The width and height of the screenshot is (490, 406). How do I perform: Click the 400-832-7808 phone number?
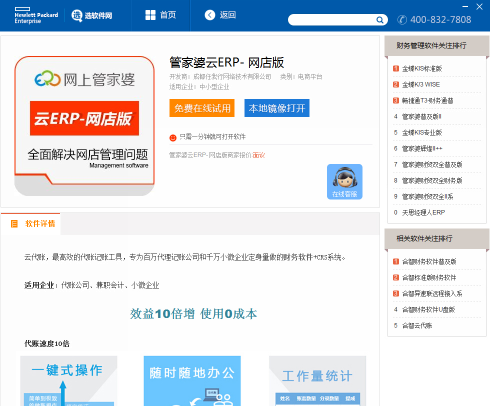tap(441, 20)
